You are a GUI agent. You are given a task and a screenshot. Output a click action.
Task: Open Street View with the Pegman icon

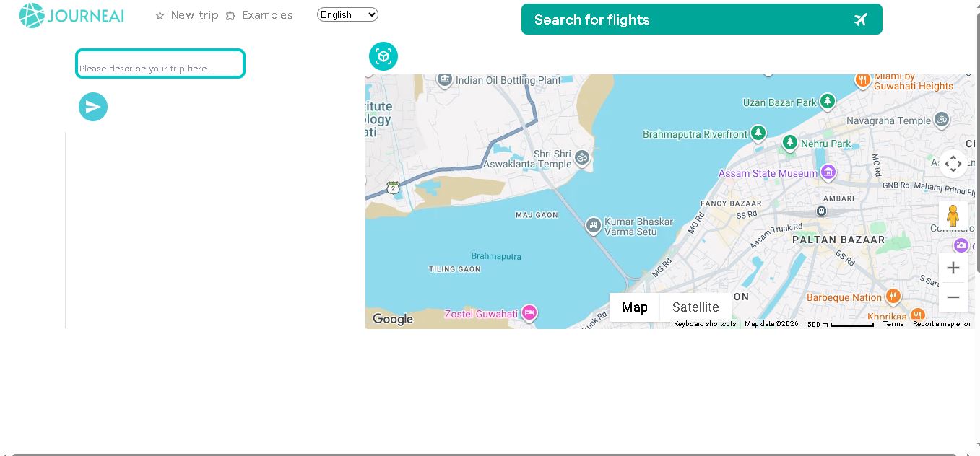(x=953, y=216)
